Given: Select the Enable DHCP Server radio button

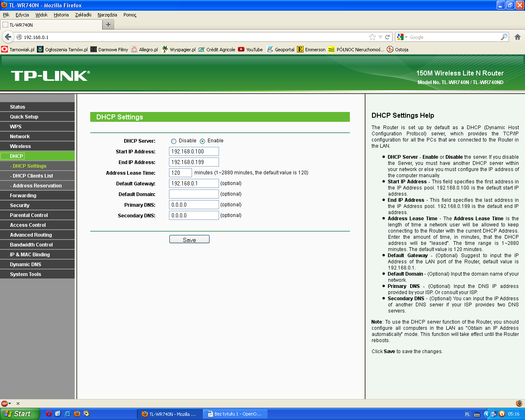Looking at the screenshot, I should click(202, 141).
